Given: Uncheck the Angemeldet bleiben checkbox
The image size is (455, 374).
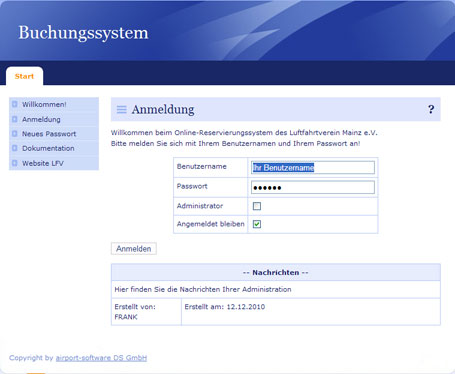Looking at the screenshot, I should coord(257,224).
